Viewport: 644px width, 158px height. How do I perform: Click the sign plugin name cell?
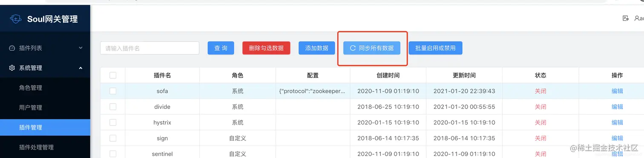pos(162,138)
